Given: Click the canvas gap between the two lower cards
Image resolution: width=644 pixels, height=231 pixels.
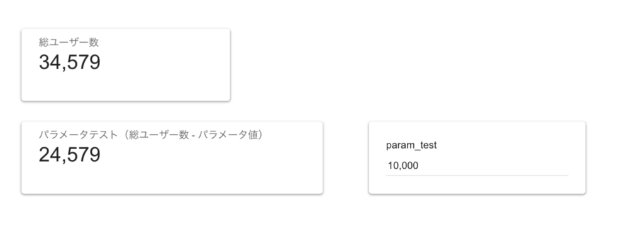Looking at the screenshot, I should click(346, 158).
